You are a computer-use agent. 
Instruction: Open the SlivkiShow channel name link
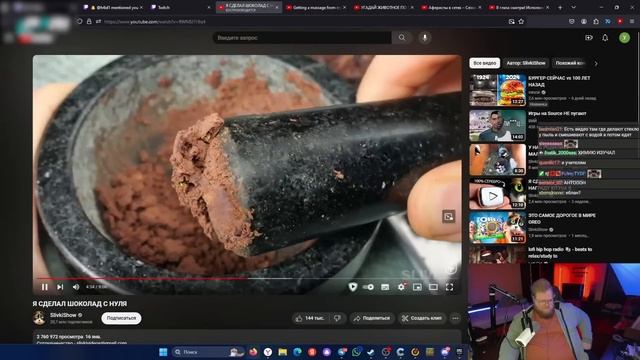pos(63,315)
